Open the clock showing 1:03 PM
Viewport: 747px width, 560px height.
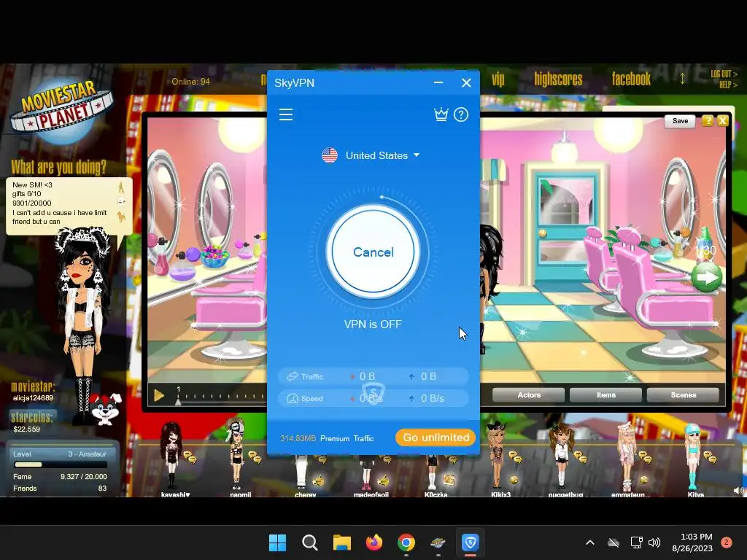click(x=692, y=542)
